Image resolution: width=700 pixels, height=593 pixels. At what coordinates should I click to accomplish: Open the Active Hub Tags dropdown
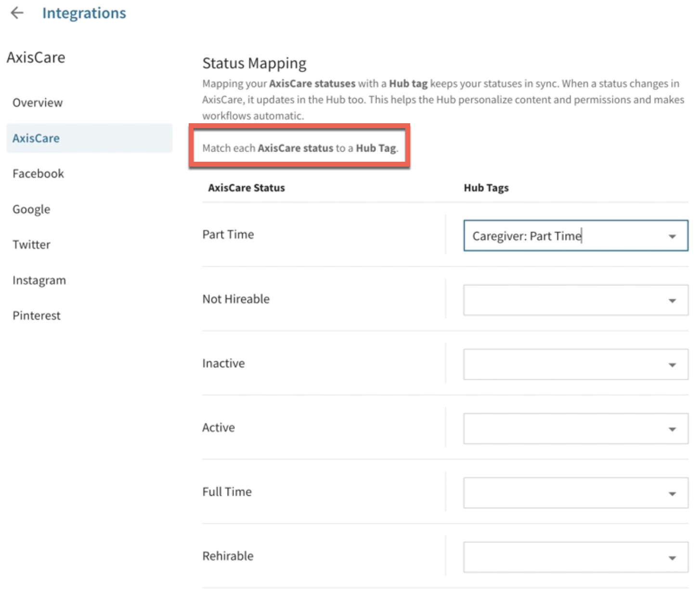pyautogui.click(x=576, y=428)
